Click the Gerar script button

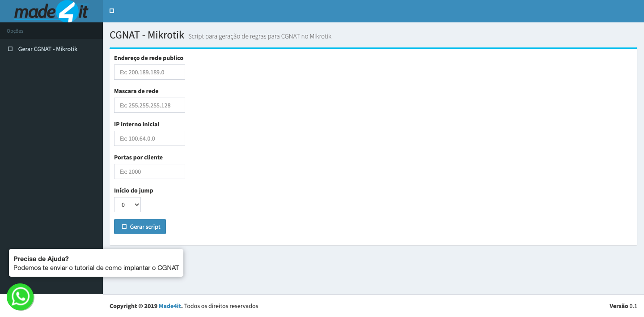140,227
